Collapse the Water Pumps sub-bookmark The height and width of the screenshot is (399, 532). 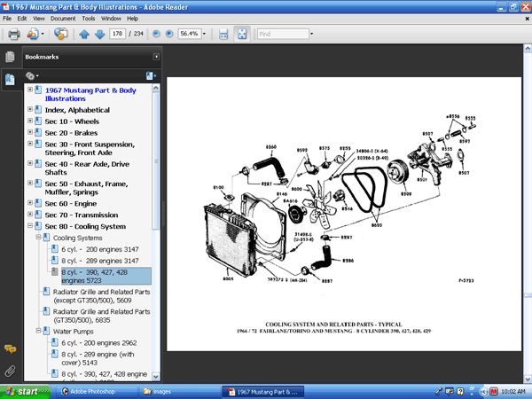38,331
